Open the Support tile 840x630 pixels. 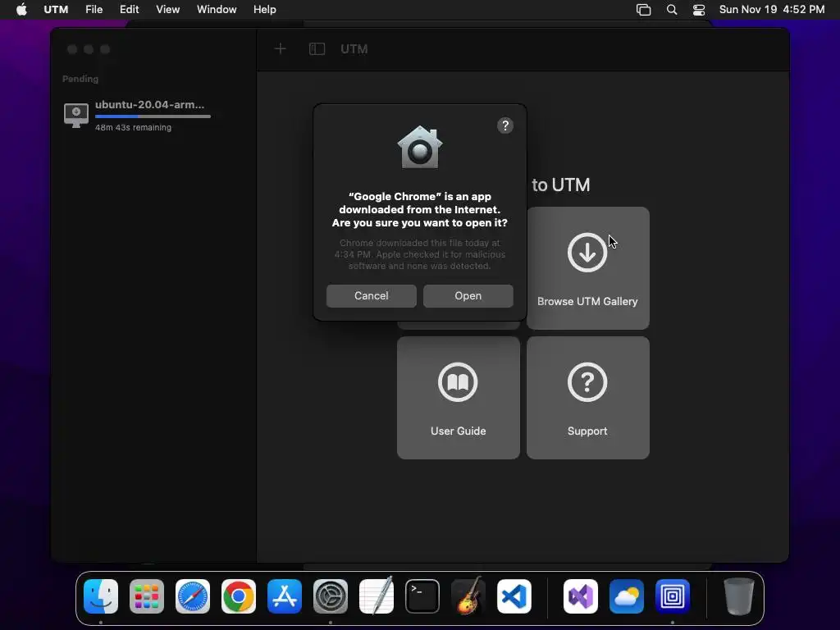point(587,398)
